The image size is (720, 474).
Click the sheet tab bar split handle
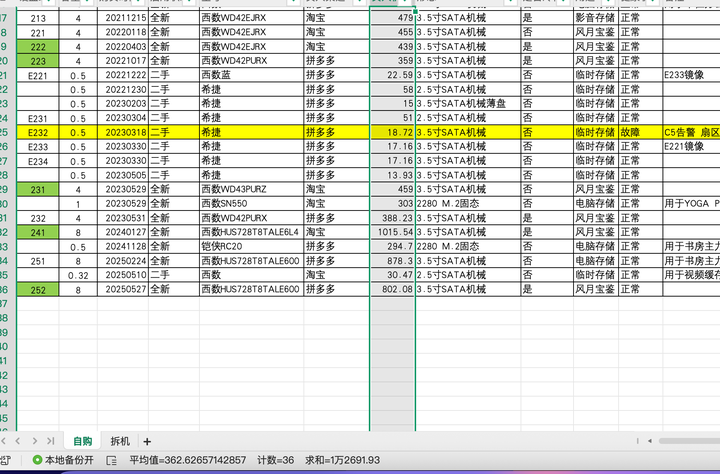[637, 441]
